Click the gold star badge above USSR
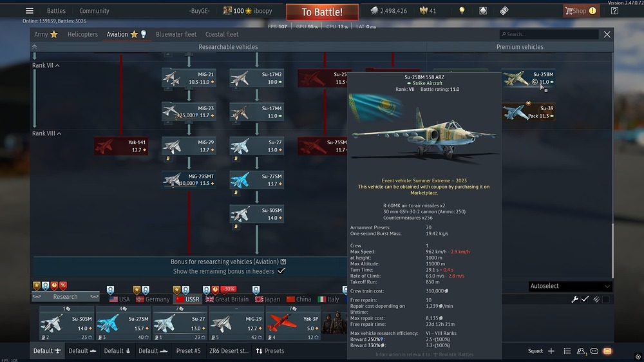The width and height of the screenshot is (644, 362). pos(176,290)
